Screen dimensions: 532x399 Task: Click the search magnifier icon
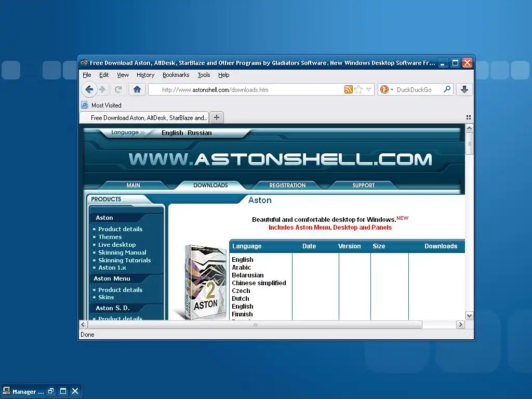(x=447, y=89)
